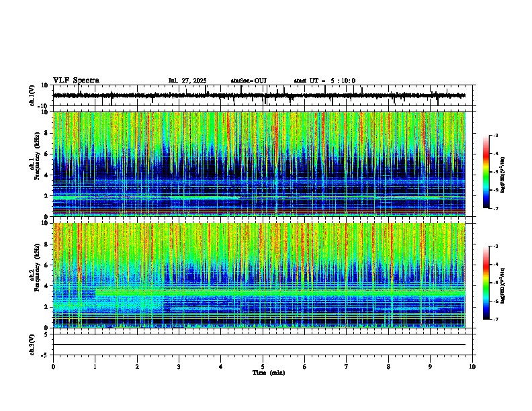Viewport: 532px width, 411px height.
Task: Click the ch.1 voltage waveform trace
Action: 259,95
